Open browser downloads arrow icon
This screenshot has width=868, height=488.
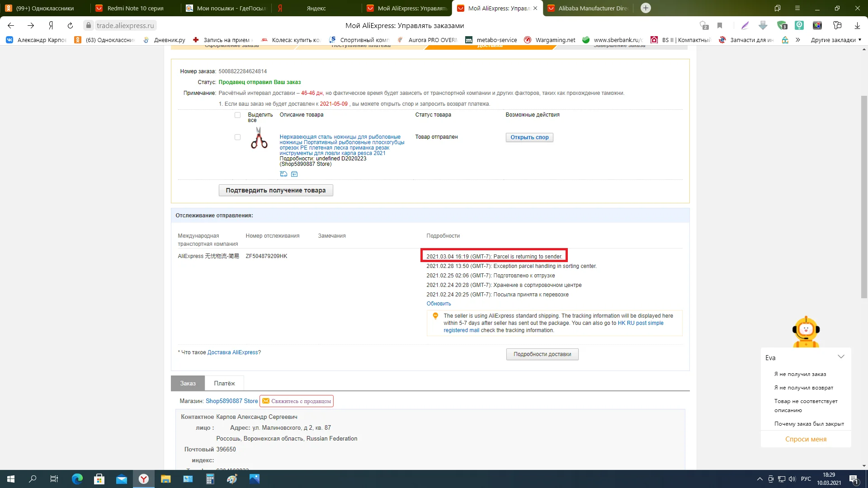(x=857, y=25)
